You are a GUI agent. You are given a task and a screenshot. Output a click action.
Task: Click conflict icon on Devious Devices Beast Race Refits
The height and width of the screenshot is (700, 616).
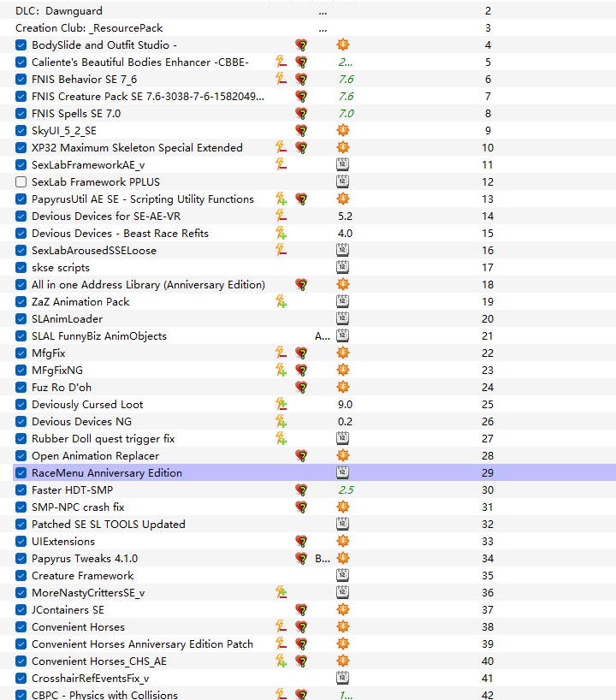click(x=281, y=233)
